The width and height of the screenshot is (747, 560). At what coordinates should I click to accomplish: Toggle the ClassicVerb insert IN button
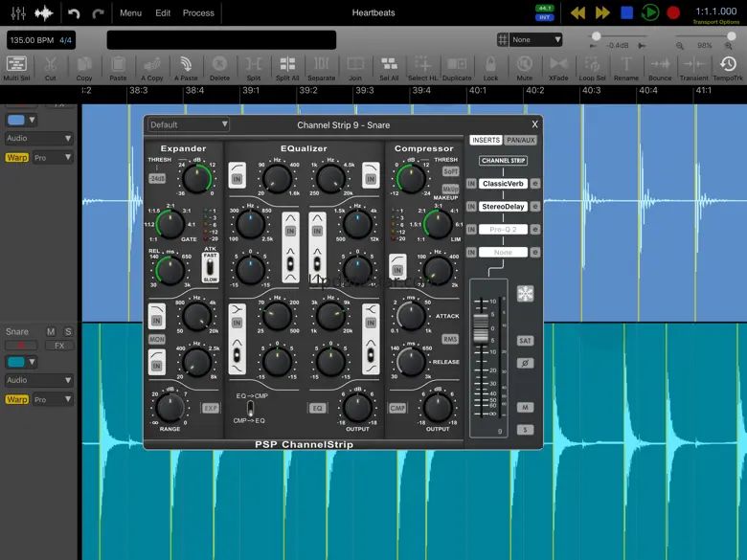point(471,184)
